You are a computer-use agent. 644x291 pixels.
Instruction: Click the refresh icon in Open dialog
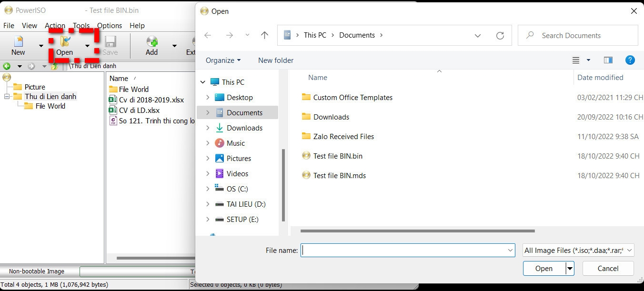[500, 35]
